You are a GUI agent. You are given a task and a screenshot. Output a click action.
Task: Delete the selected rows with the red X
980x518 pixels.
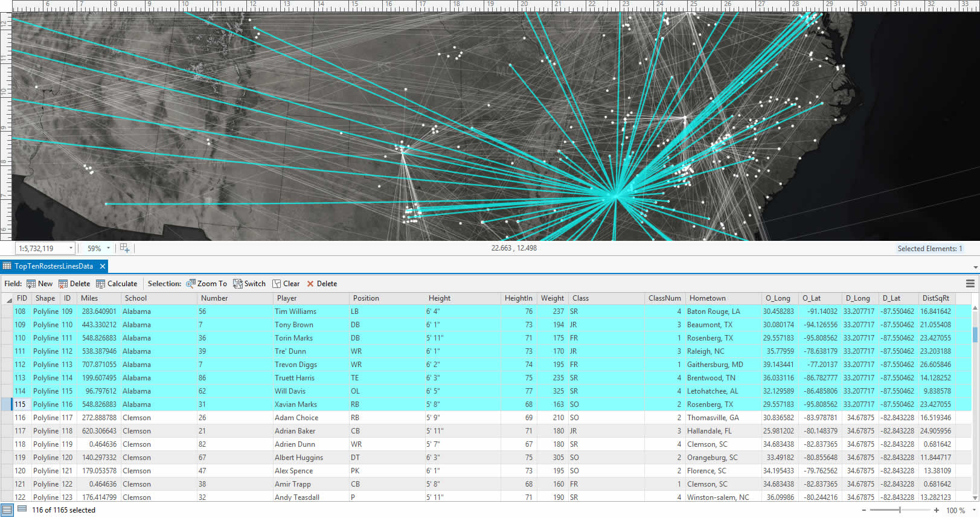(321, 284)
